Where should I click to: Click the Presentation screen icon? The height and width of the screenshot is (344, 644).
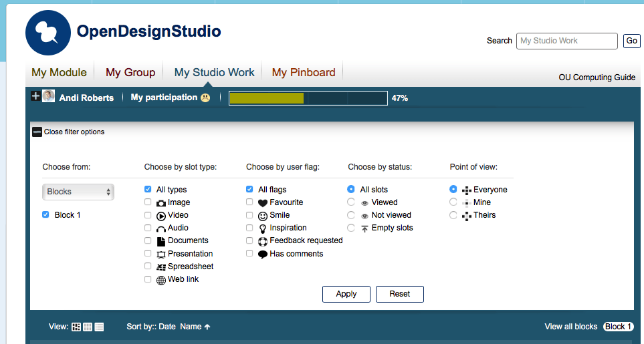(161, 254)
